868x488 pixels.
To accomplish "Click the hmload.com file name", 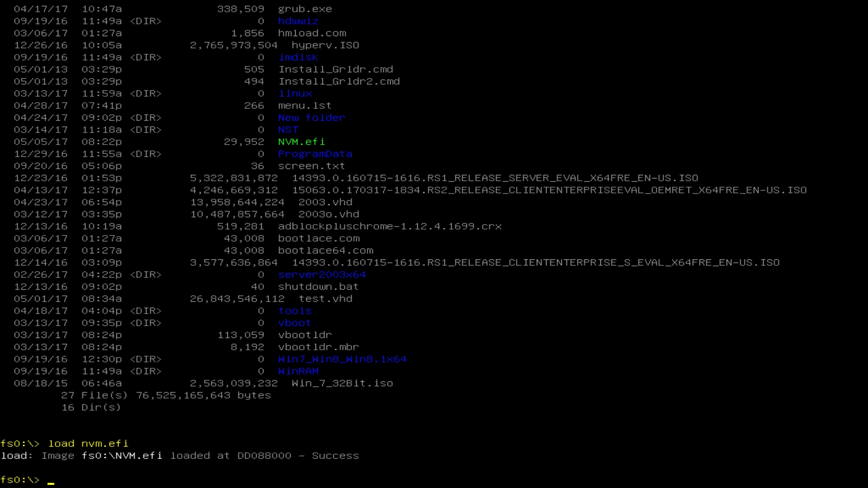I will pos(312,33).
